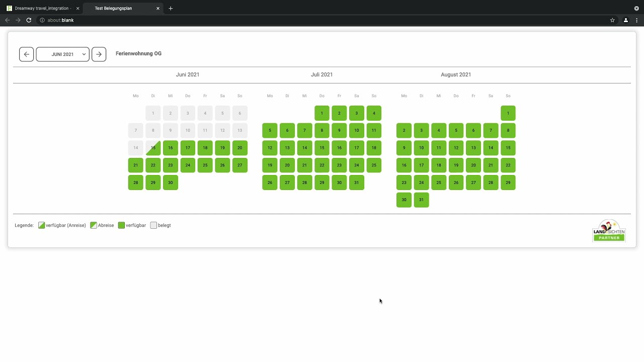
Task: Click the August 2021 month heading
Action: click(456, 74)
